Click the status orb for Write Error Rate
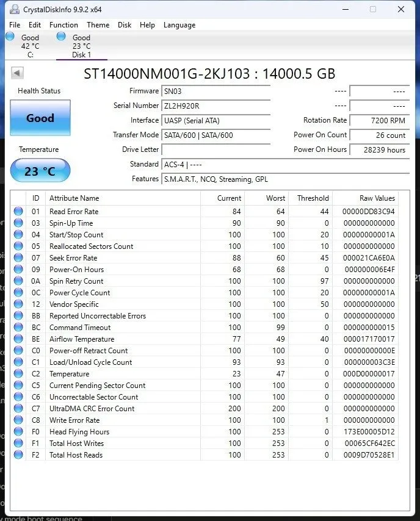This screenshot has height=521, width=420. coord(18,420)
